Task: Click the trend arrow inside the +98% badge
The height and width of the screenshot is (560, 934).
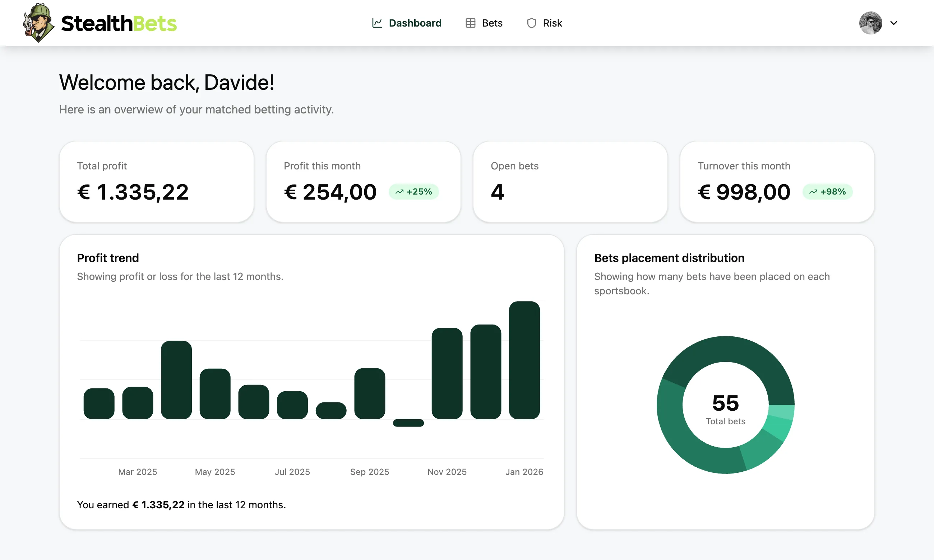Action: pos(813,191)
